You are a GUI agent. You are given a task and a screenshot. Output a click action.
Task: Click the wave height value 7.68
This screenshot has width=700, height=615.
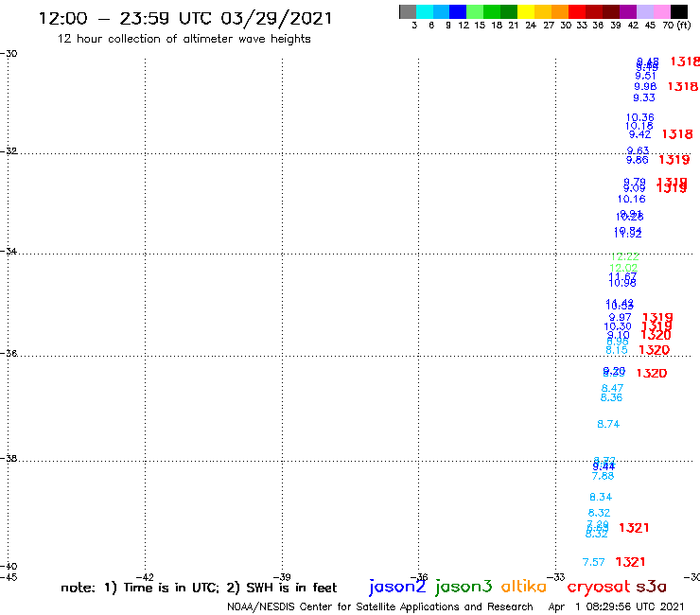tap(603, 476)
